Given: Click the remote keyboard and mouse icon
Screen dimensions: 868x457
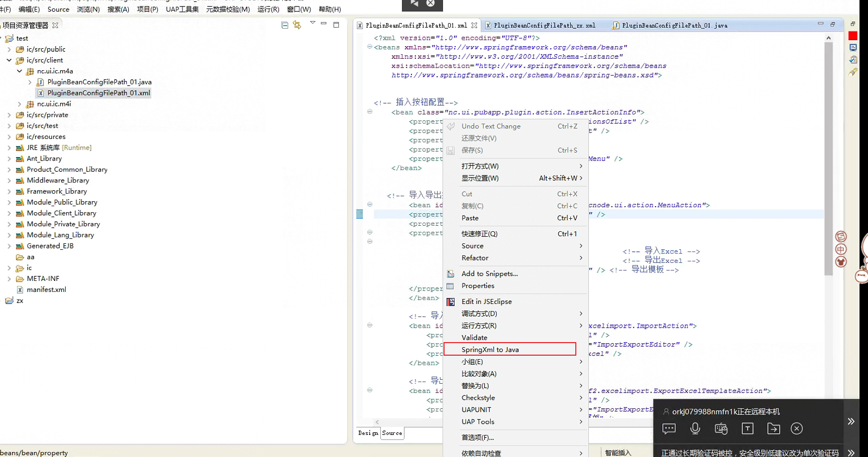Looking at the screenshot, I should coord(721,428).
